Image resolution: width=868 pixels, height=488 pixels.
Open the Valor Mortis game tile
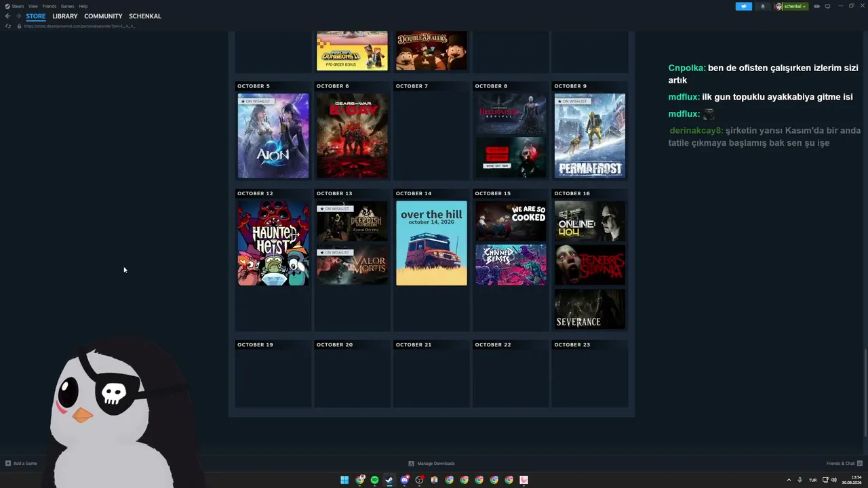point(353,265)
